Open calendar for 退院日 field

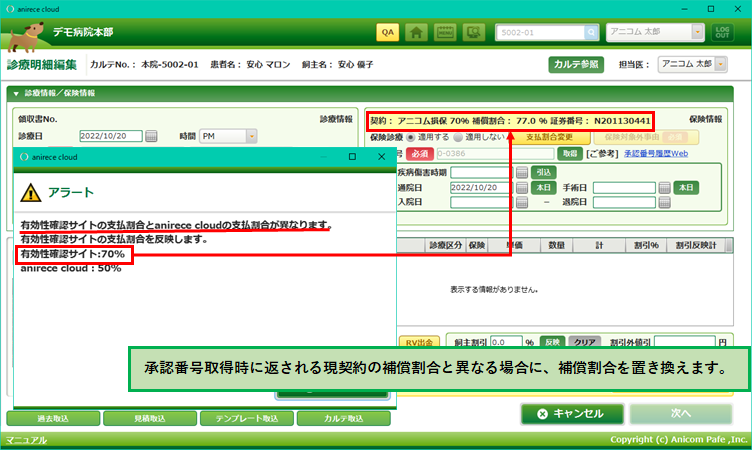(x=664, y=202)
